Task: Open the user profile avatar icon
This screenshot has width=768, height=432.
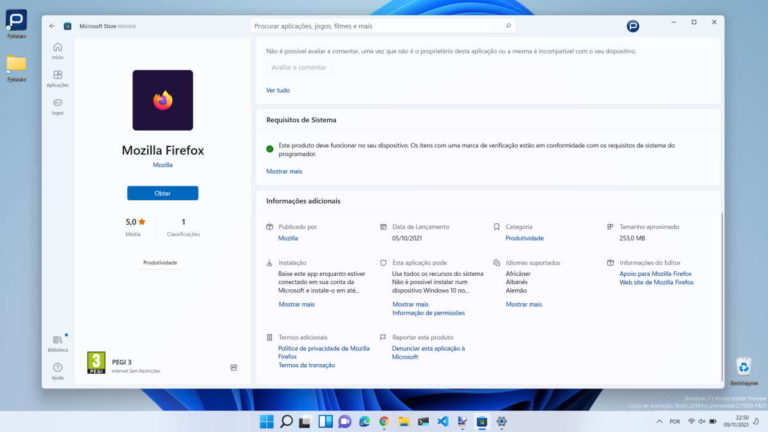Action: (x=633, y=26)
